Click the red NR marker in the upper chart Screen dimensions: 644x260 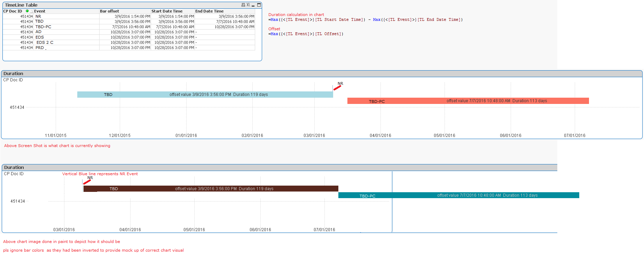coord(337,88)
